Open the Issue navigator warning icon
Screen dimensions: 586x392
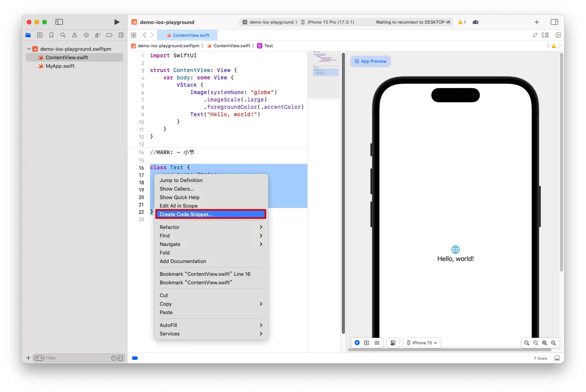click(74, 35)
